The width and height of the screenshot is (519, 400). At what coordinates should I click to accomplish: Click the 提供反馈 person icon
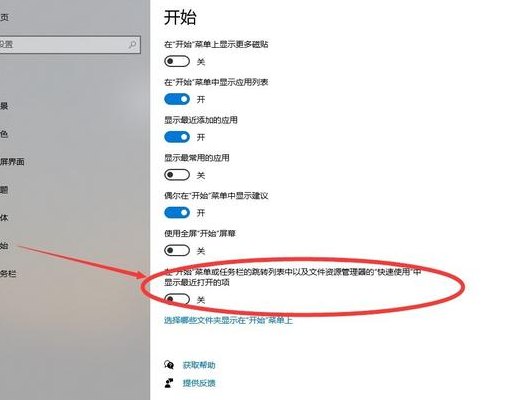pyautogui.click(x=169, y=383)
